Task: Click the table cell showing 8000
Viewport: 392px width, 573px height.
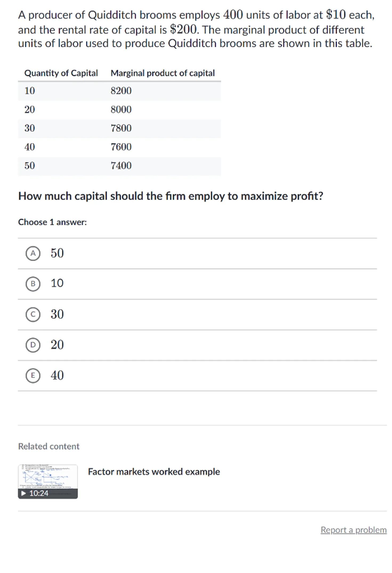Action: point(121,110)
